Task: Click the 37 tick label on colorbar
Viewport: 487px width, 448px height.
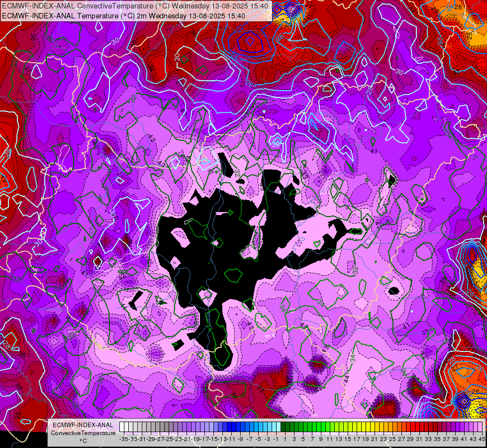Action: [446, 439]
